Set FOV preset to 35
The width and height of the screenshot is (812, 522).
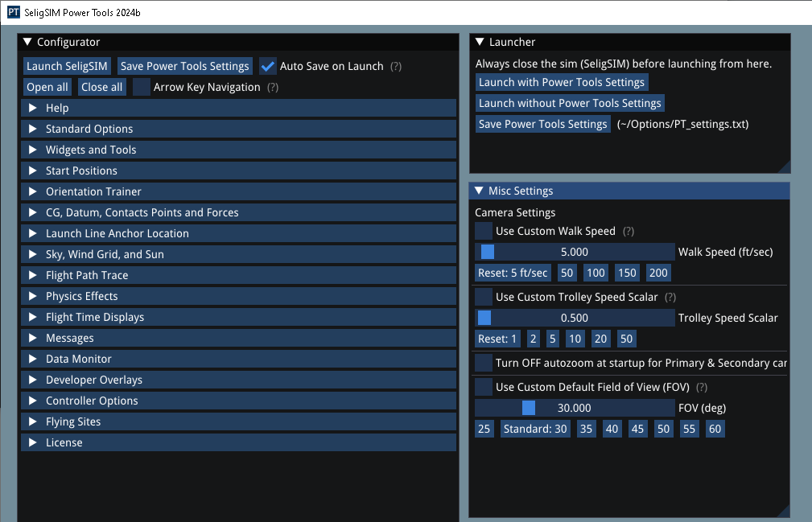(x=586, y=429)
